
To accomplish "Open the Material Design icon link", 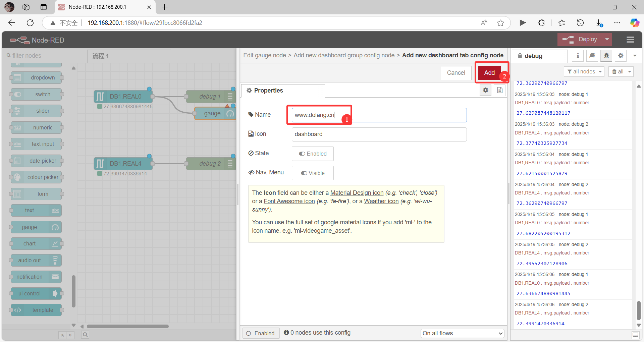I will tap(357, 192).
